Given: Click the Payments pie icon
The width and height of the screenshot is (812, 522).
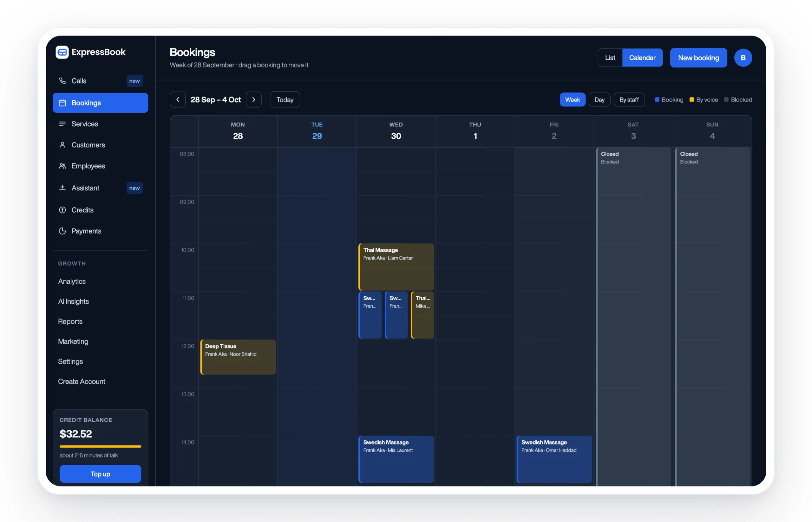Looking at the screenshot, I should [62, 231].
